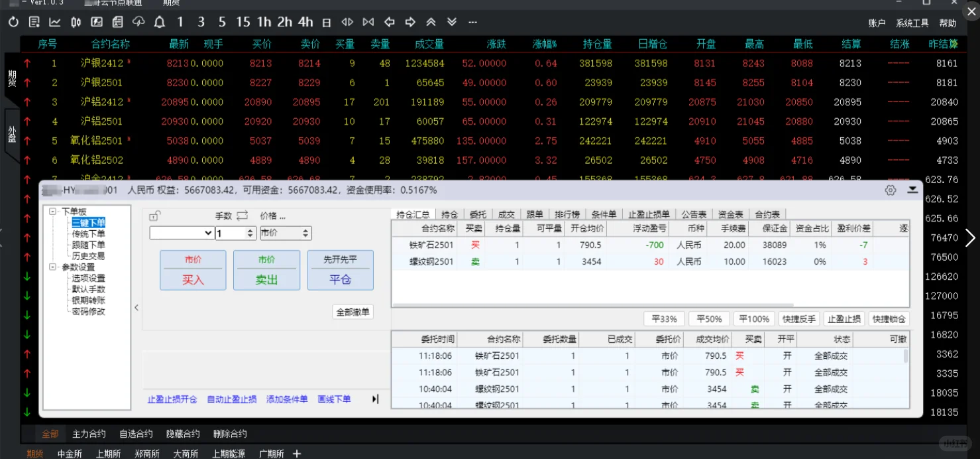
Task: Click the 快捷锁仓 button
Action: click(x=889, y=319)
